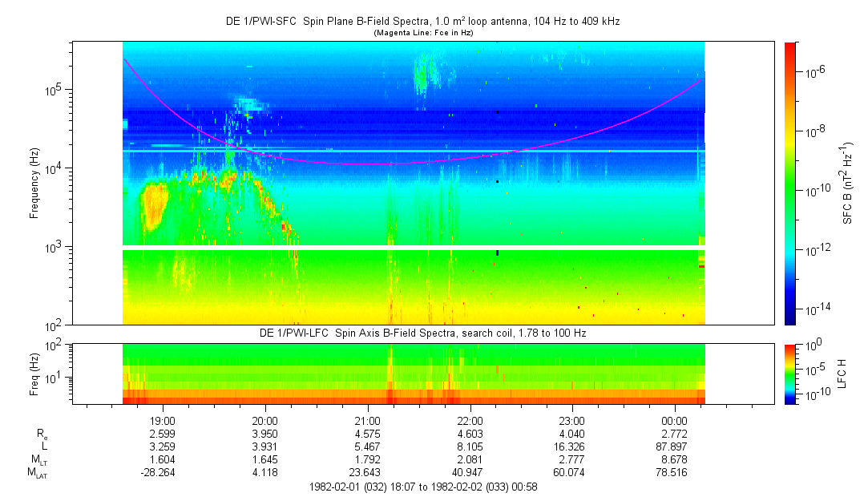This screenshot has height=497, width=868.
Task: Click the DE 1/PWI-LFC panel title
Action: click(x=425, y=333)
